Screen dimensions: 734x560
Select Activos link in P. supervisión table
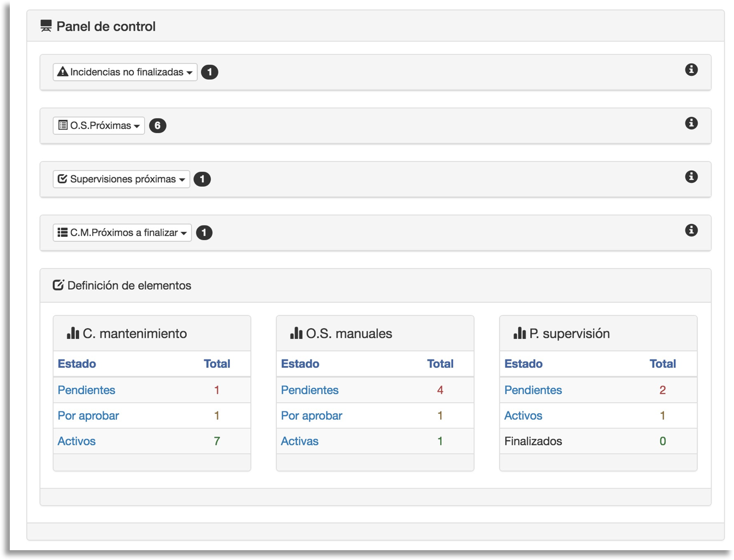(523, 416)
